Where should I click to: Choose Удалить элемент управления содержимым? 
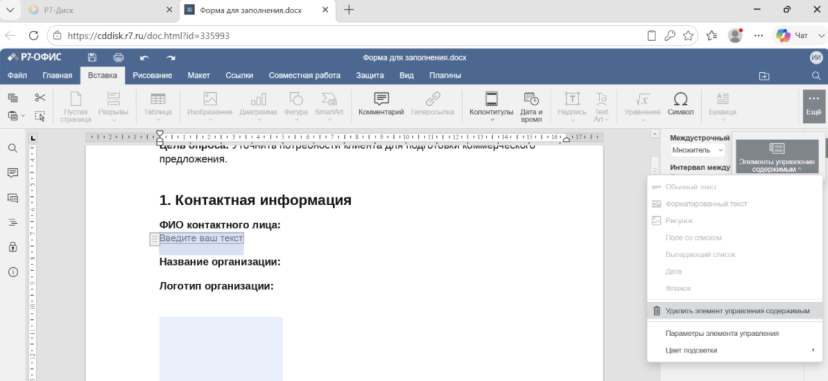point(735,311)
